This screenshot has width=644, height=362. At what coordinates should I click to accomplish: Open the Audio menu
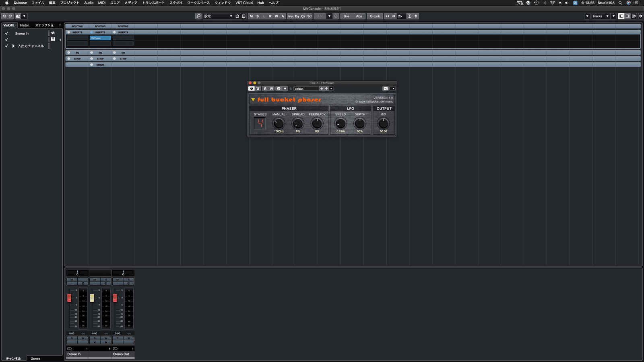[x=89, y=3]
